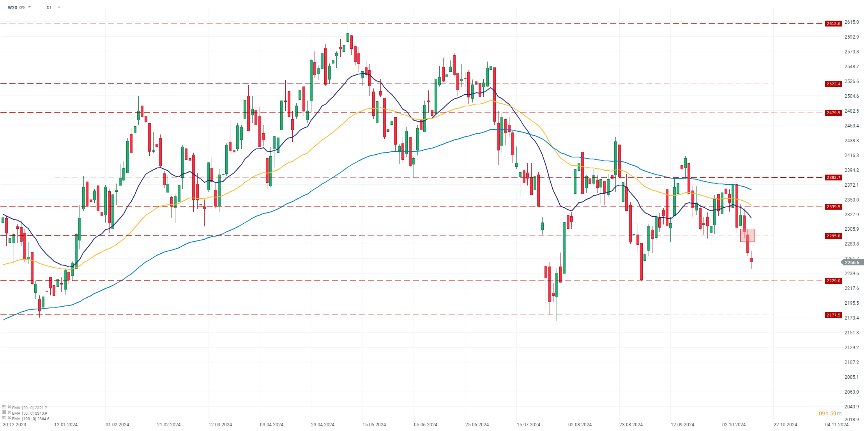Select the 2612.6 resistance level label
This screenshot has width=868, height=431.
pos(833,24)
